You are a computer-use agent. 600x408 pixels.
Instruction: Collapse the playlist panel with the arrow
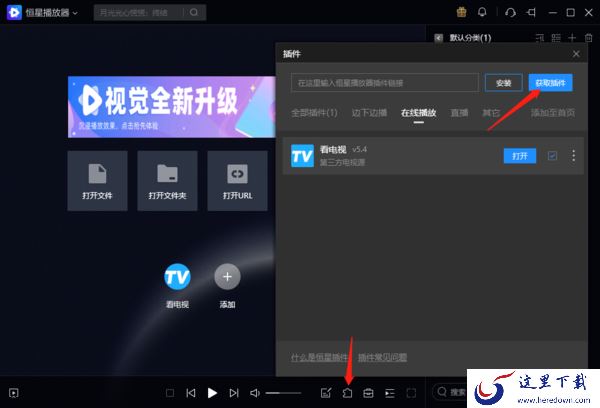tap(439, 38)
